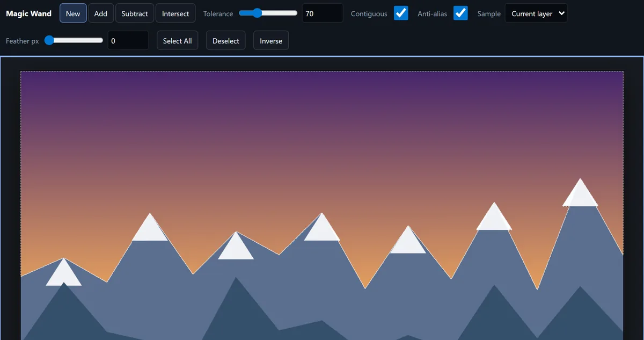Image resolution: width=644 pixels, height=340 pixels.
Task: Select the New selection mode
Action: tap(73, 13)
